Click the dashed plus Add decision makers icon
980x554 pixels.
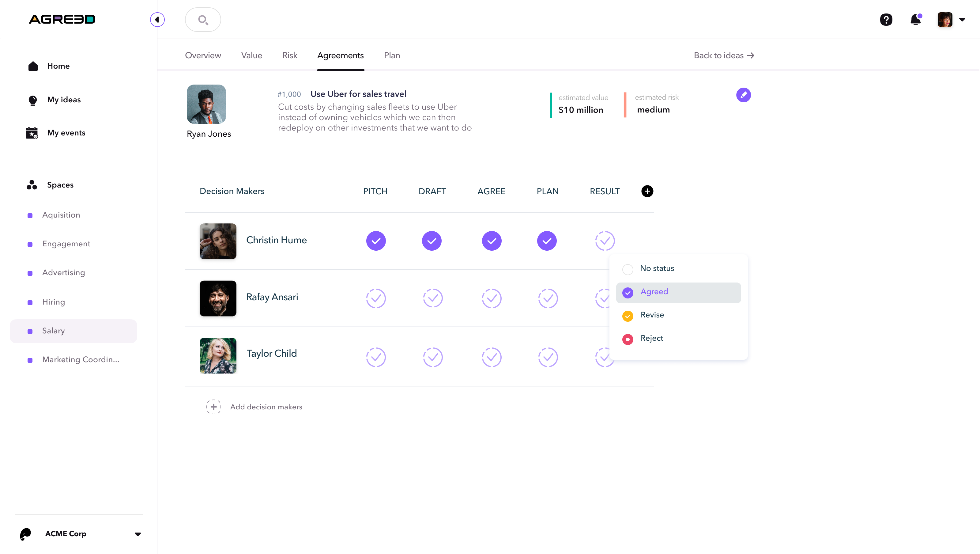point(214,407)
